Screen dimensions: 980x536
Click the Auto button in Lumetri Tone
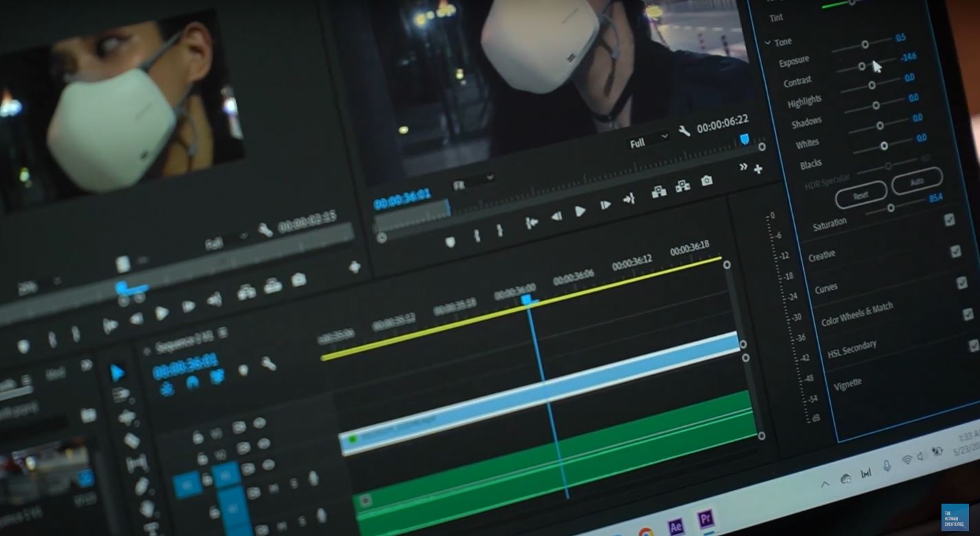point(916,182)
